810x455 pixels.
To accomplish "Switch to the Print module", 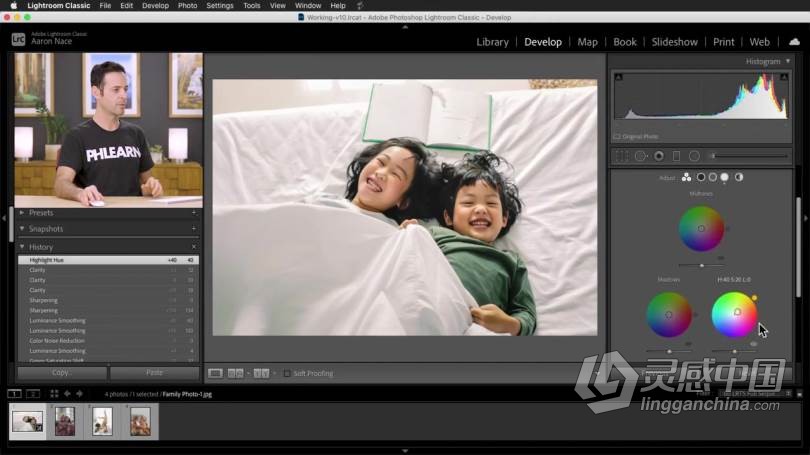I will tap(723, 42).
